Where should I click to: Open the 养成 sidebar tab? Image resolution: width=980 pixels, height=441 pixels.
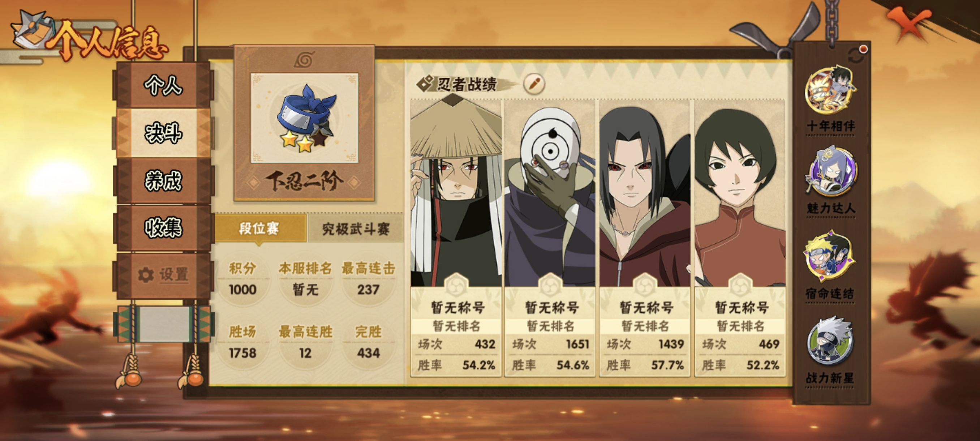[x=164, y=180]
